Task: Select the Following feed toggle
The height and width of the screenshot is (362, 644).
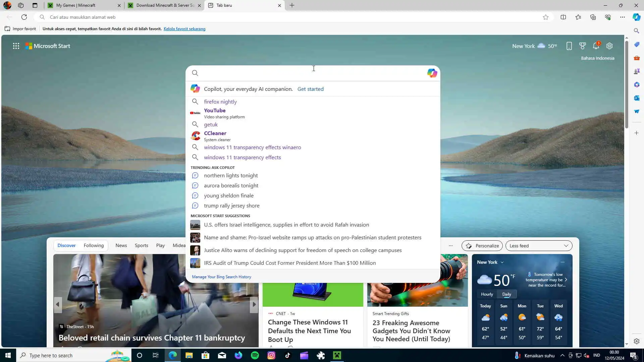Action: pos(94,245)
